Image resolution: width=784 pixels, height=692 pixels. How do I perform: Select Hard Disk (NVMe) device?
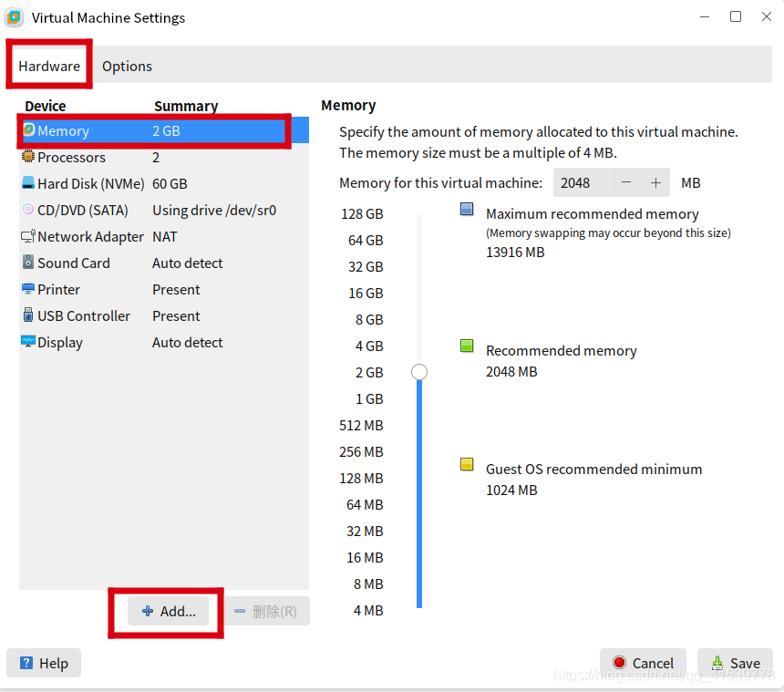pos(164,183)
